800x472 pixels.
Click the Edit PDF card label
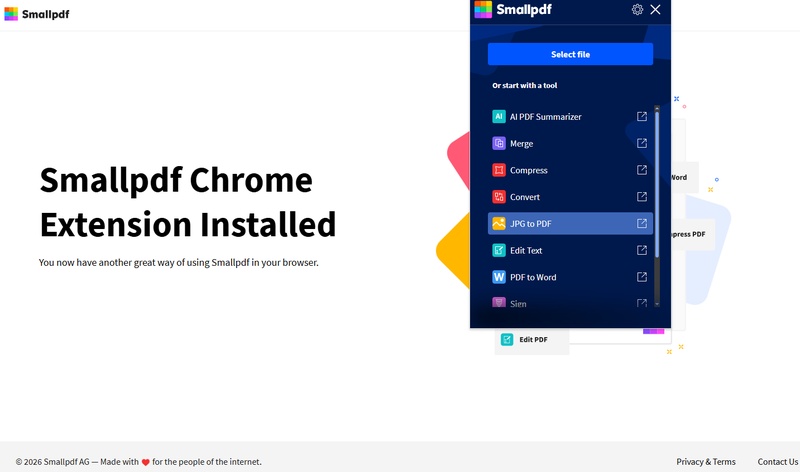[533, 339]
